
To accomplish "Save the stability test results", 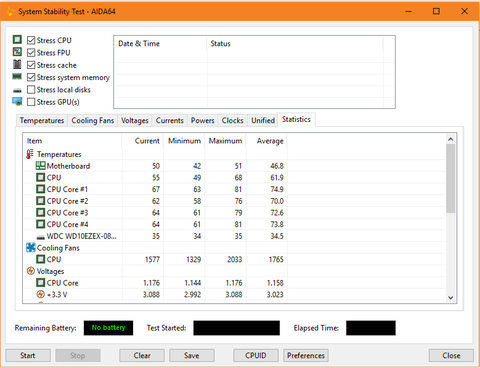I will click(192, 356).
